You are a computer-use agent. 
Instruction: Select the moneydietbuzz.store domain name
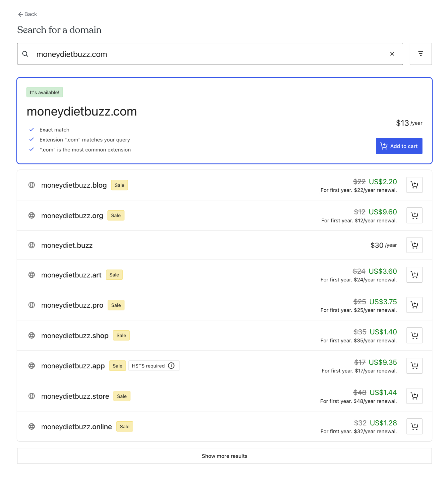click(75, 396)
